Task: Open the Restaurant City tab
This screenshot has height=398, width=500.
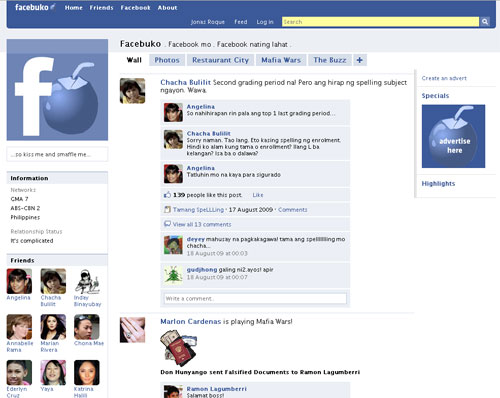Action: coord(220,60)
